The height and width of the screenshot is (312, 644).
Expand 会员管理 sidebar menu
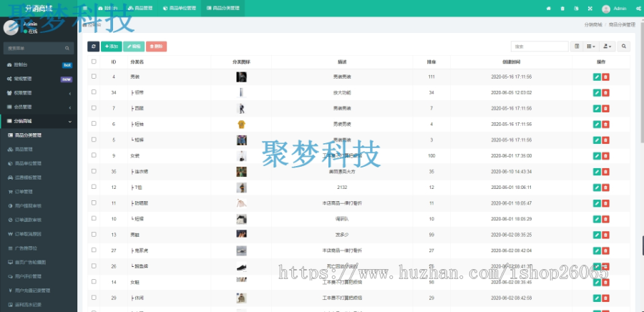pos(39,107)
